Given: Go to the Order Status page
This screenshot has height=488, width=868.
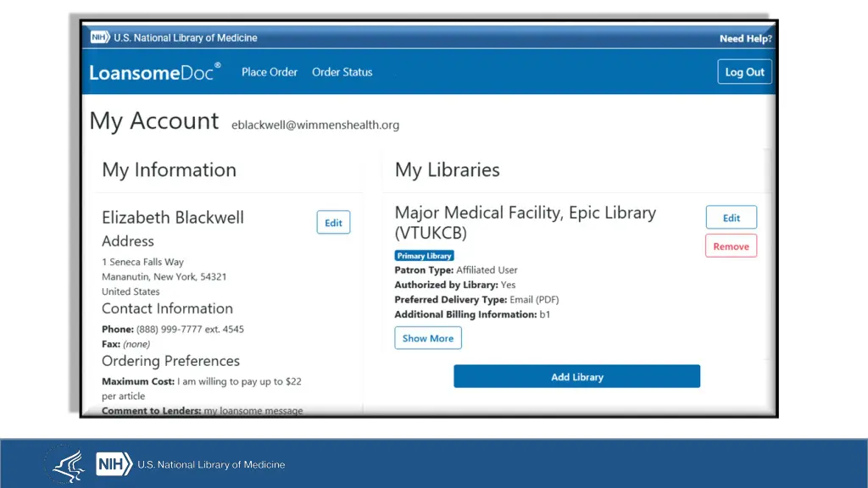Looking at the screenshot, I should [342, 72].
